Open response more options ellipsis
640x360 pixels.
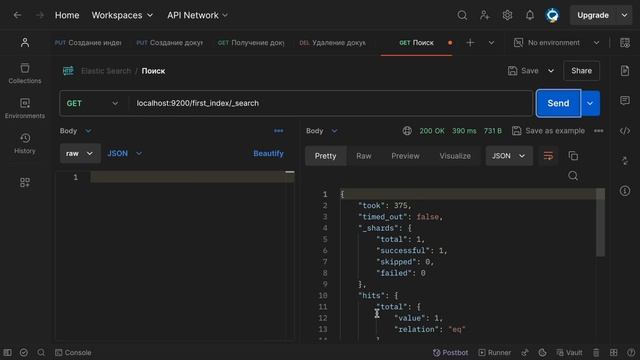tap(598, 131)
